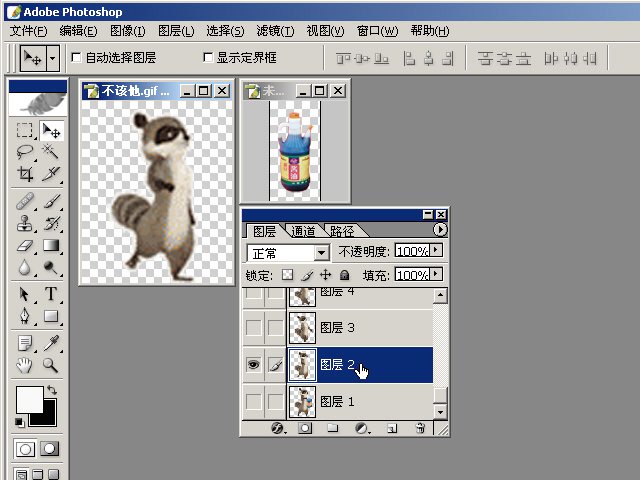Viewport: 640px width, 480px height.
Task: Select the History Brush tool
Action: pos(51,223)
